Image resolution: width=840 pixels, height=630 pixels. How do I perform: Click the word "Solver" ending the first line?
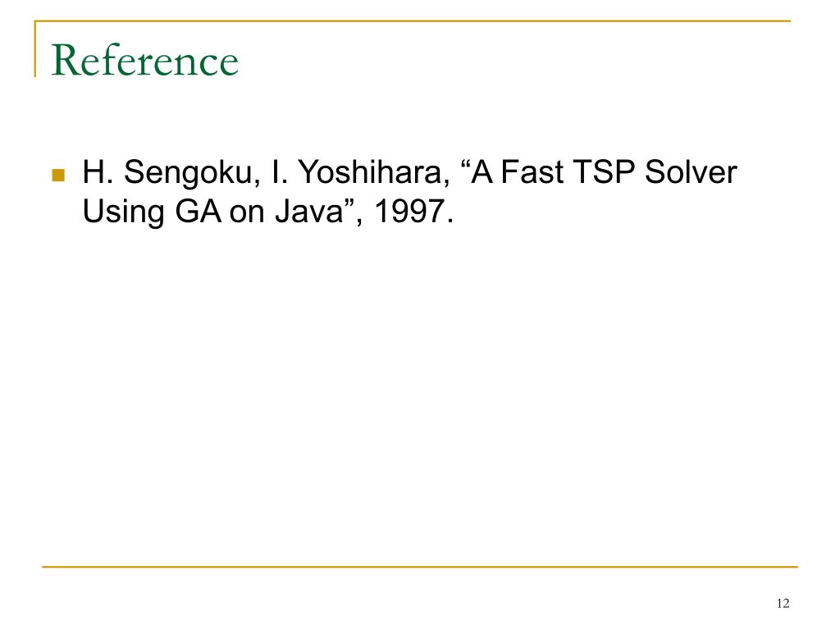coord(691,172)
